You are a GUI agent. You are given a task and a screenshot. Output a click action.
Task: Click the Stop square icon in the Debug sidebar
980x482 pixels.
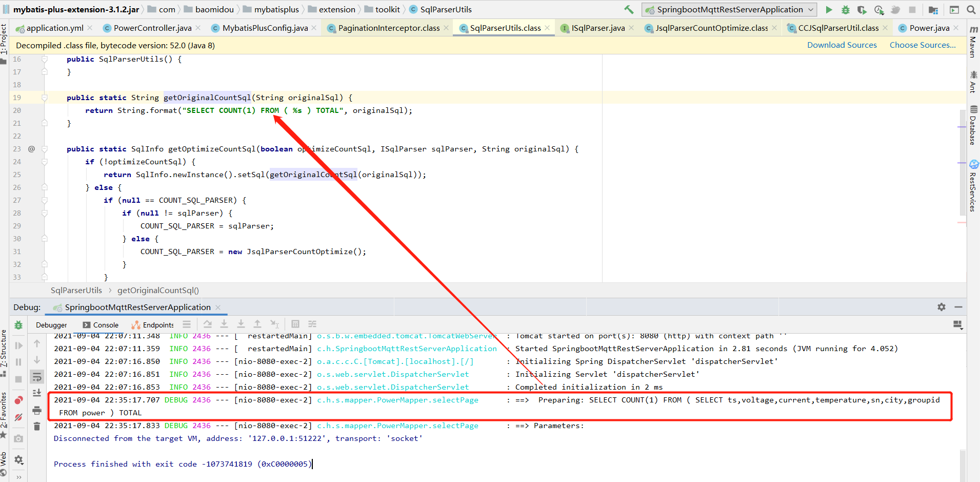18,379
